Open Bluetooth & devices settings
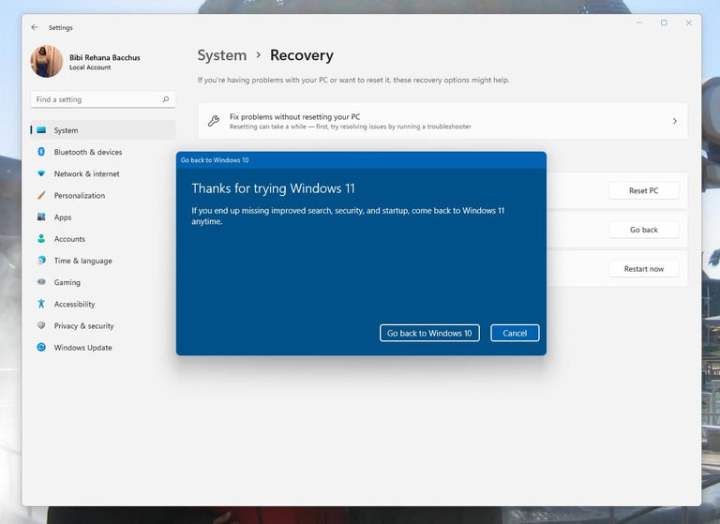Viewport: 720px width, 524px height. tap(103, 152)
